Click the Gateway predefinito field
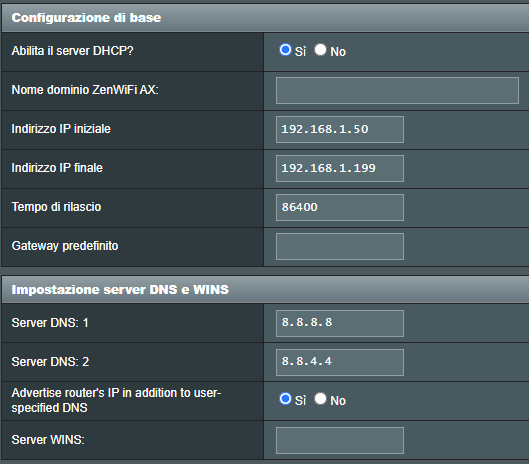Viewport: 529px width, 464px height. [x=340, y=246]
